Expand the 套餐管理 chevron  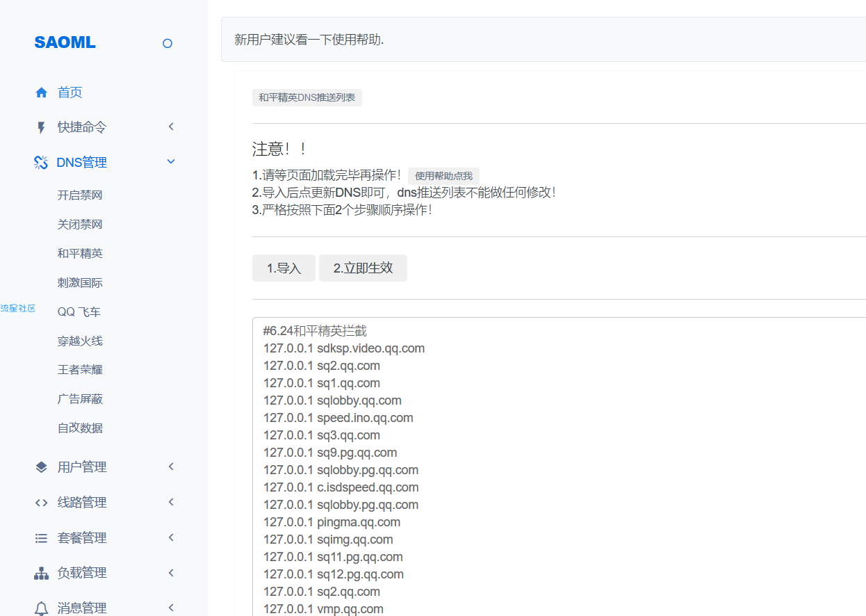click(x=171, y=537)
